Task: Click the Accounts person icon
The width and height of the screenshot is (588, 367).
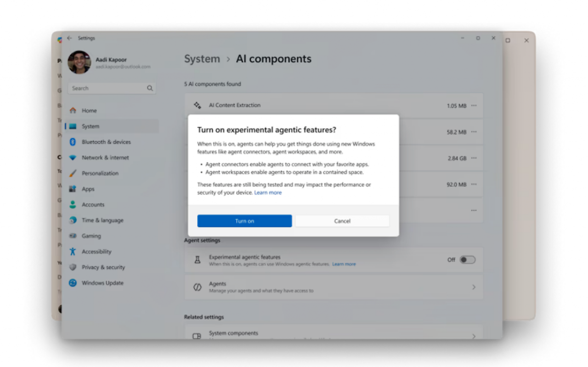Action: point(73,204)
